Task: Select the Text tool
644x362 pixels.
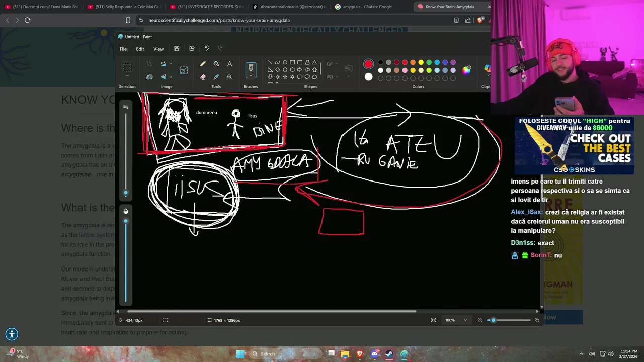Action: coord(229,64)
